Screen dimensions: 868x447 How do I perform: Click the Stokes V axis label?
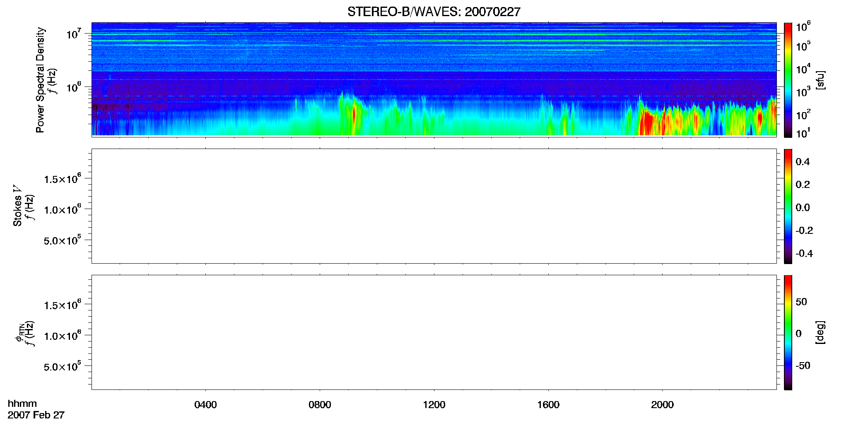[x=17, y=206]
